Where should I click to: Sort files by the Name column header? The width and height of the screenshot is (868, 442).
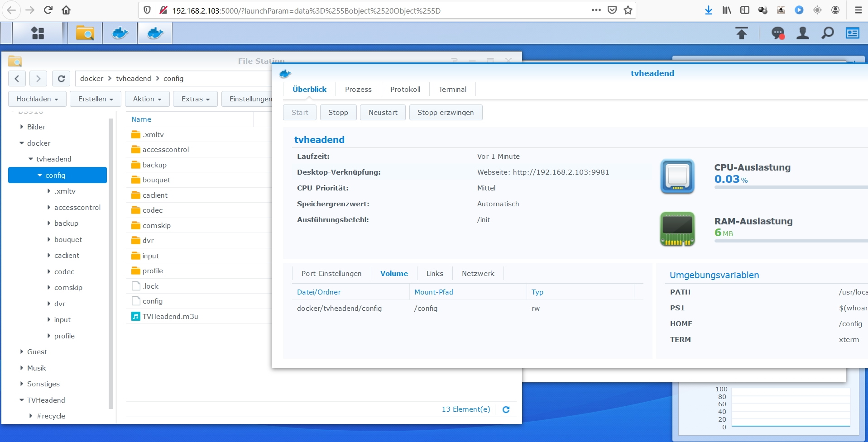point(189,119)
